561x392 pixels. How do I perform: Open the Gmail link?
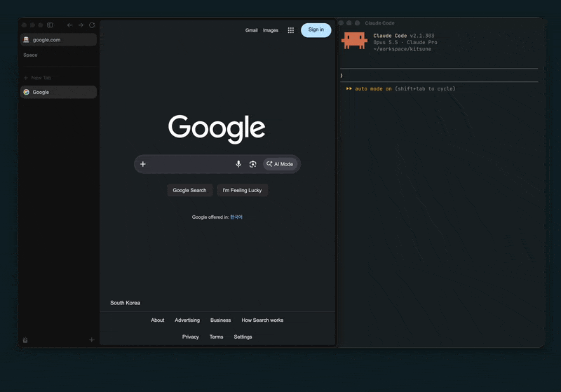pos(252,30)
